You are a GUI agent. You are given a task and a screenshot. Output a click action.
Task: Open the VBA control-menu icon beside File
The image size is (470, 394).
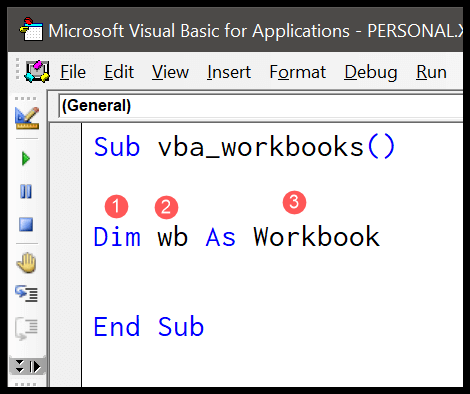37,72
